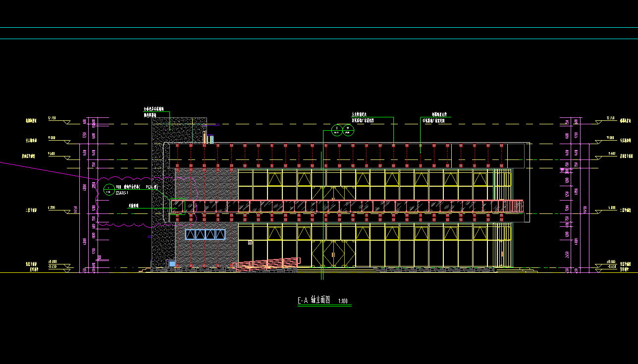Select the small blue square at tower base
Viewport: 638px width, 364px height.
172,263
